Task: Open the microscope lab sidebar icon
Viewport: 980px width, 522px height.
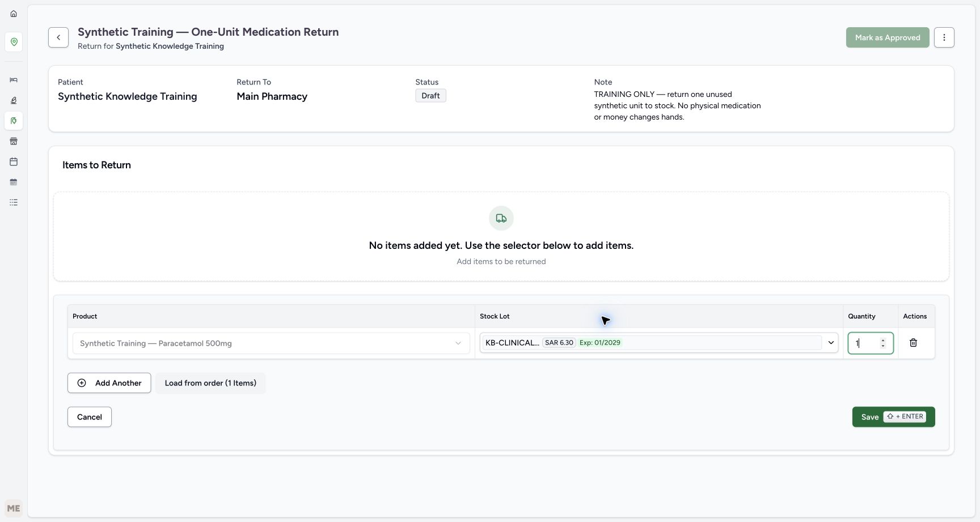Action: click(14, 100)
